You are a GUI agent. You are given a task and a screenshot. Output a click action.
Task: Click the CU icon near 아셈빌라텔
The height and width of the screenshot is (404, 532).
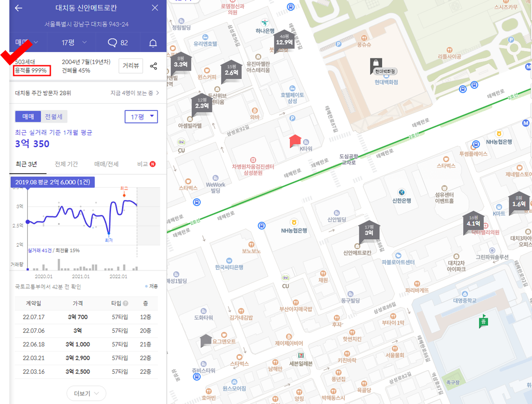coord(181,142)
